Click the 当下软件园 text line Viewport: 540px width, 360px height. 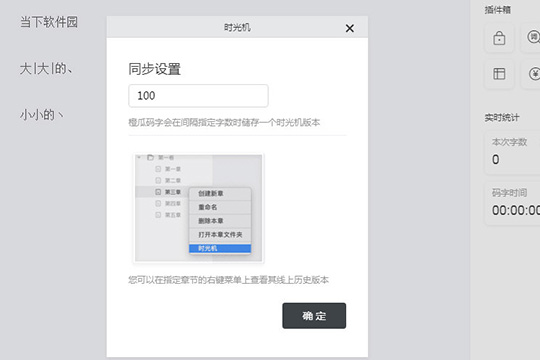coord(49,22)
